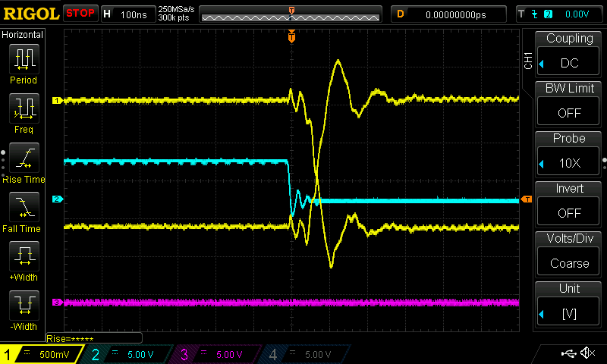Select the Fall Time measurement icon
The width and height of the screenshot is (607, 364).
pyautogui.click(x=24, y=206)
